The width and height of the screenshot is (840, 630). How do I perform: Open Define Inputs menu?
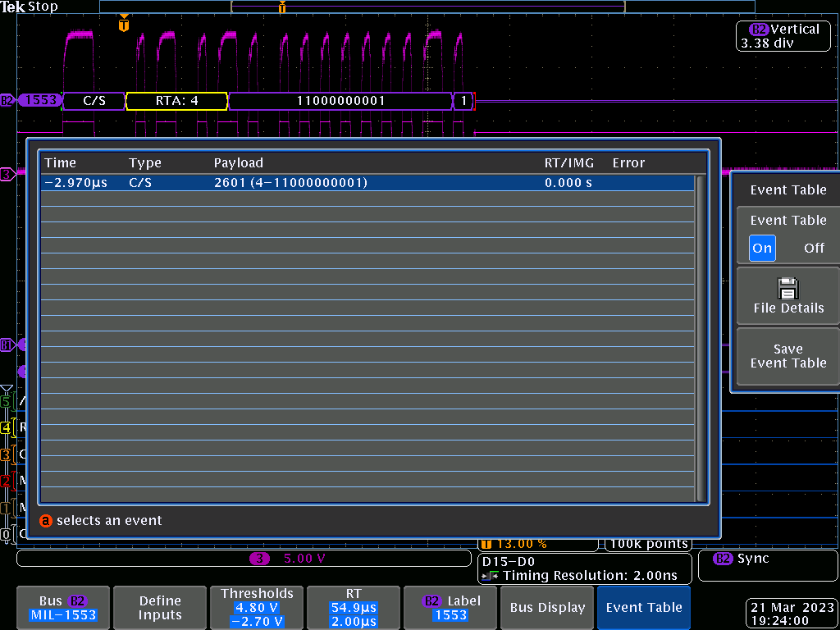160,608
